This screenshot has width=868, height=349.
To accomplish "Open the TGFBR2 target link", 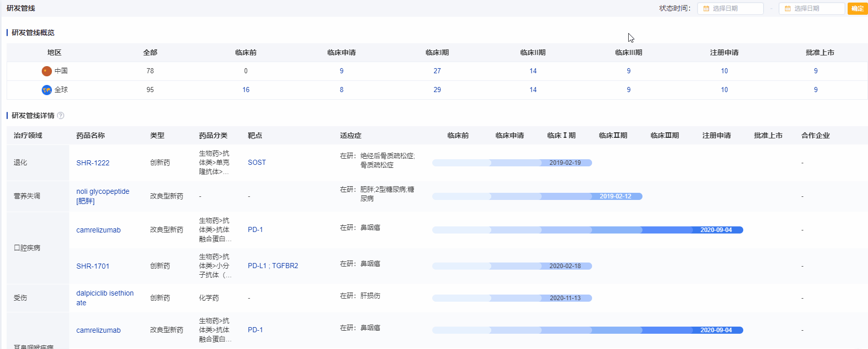I will click(x=285, y=266).
